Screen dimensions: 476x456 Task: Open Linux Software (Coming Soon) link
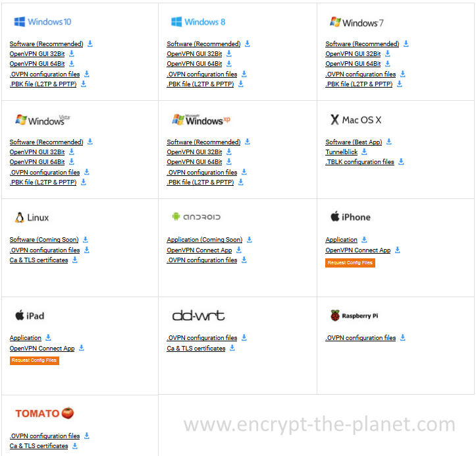pyautogui.click(x=44, y=239)
